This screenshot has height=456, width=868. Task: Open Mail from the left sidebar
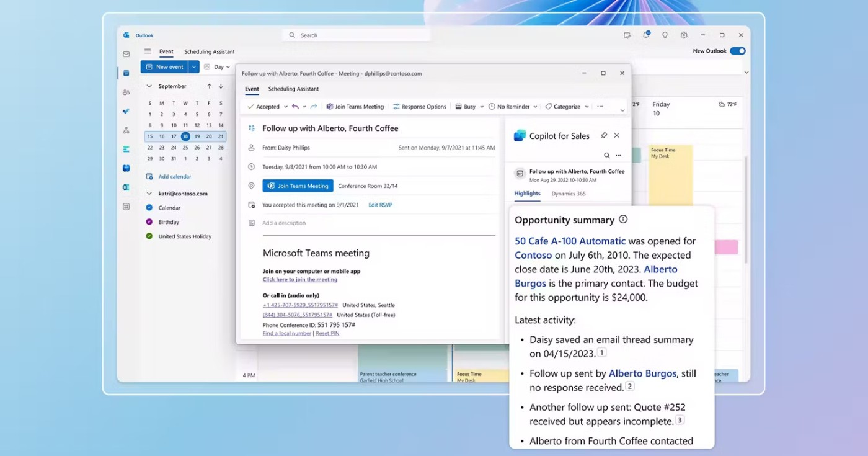click(126, 54)
